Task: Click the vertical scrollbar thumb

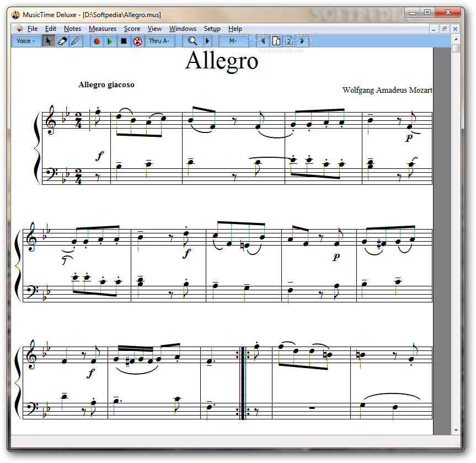Action: pos(456,49)
